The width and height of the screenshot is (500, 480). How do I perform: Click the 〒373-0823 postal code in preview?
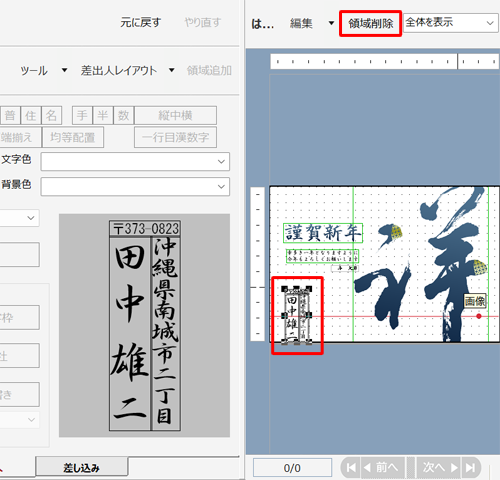145,229
